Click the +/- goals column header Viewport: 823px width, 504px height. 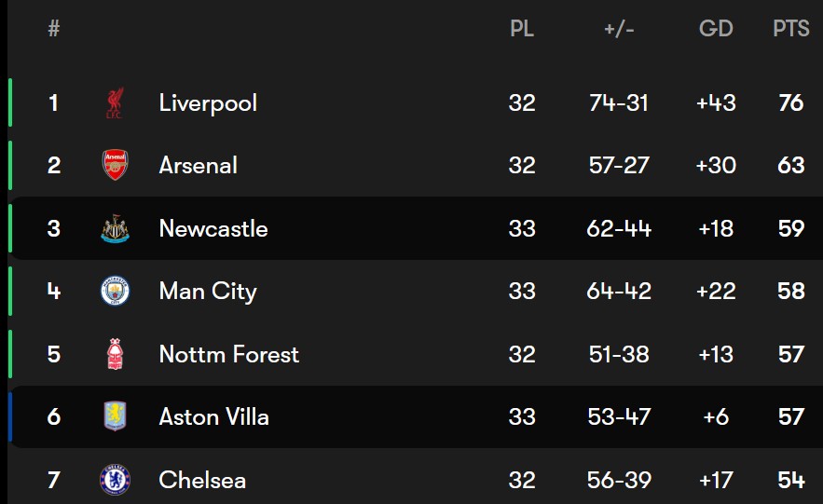(619, 29)
